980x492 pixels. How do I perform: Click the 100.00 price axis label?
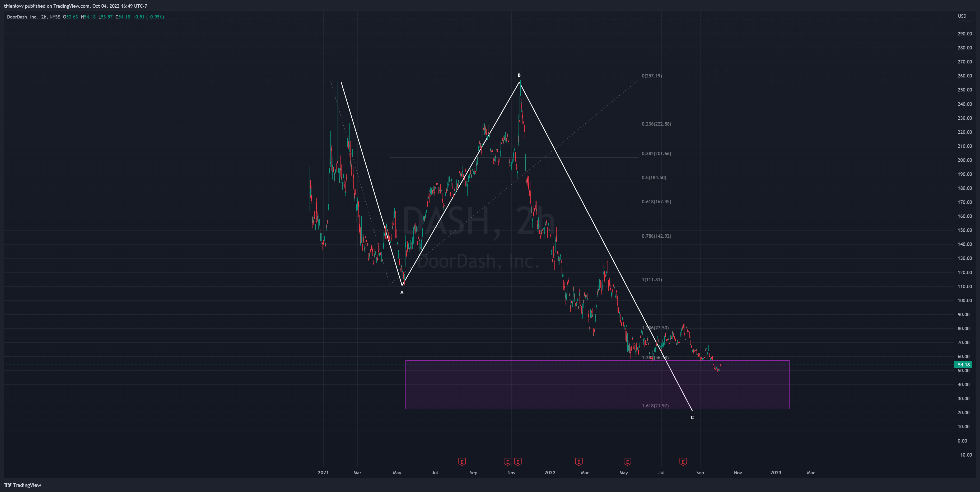click(965, 300)
